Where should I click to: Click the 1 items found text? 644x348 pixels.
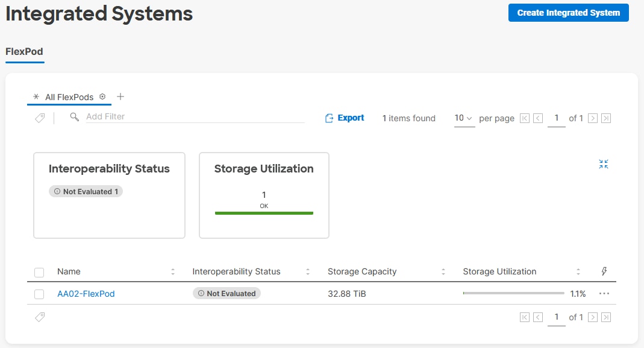click(x=408, y=118)
